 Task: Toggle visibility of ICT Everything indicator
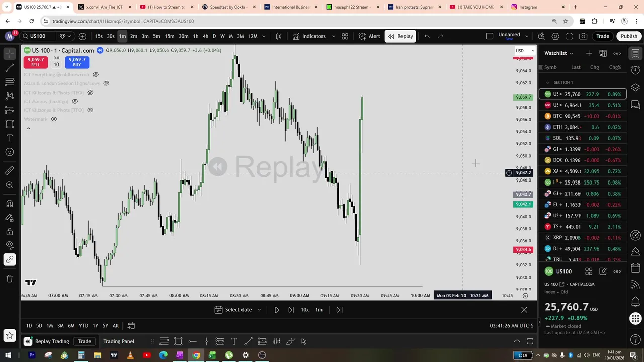click(x=95, y=75)
